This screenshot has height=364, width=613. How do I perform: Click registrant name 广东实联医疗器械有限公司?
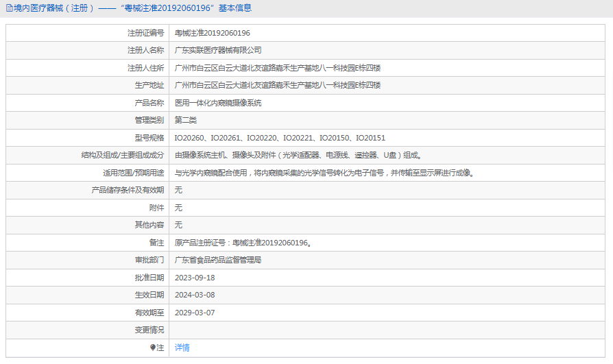[x=218, y=50]
